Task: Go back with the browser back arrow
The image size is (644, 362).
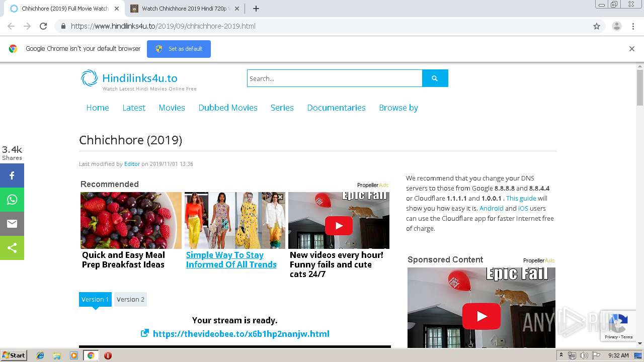Action: [11, 26]
